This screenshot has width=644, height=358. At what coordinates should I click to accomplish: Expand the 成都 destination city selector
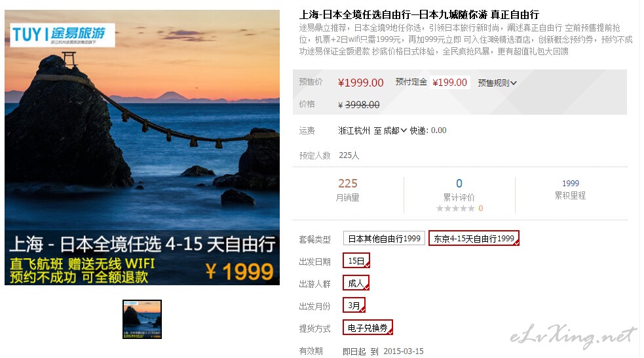(394, 130)
